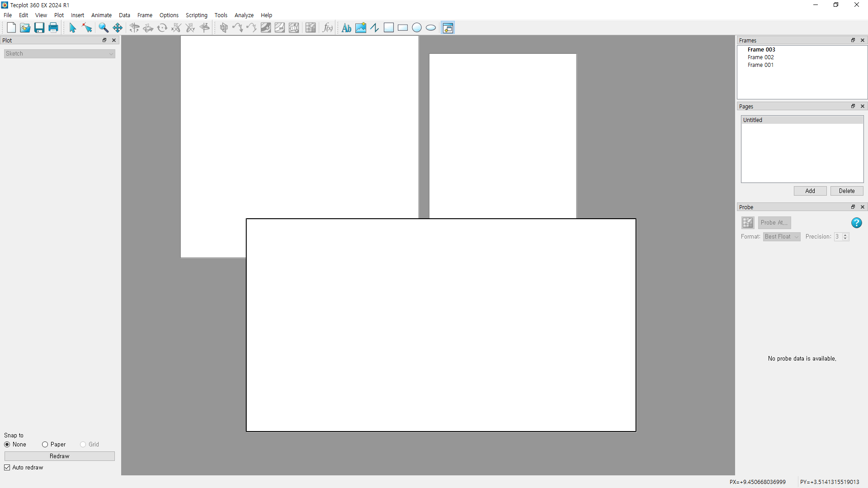Click the New Layout icon

pos(11,28)
